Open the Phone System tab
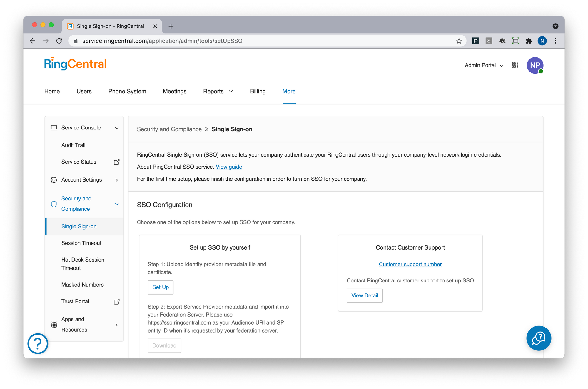The image size is (588, 389). point(127,92)
